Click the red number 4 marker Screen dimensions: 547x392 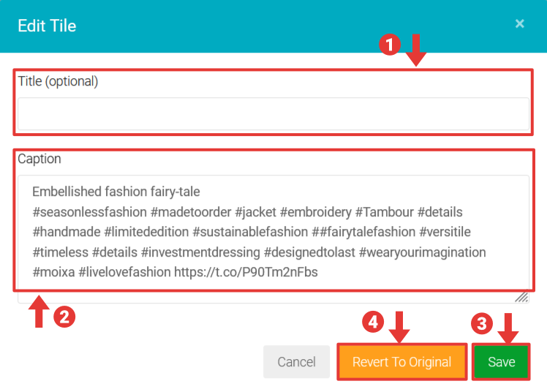pyautogui.click(x=374, y=321)
